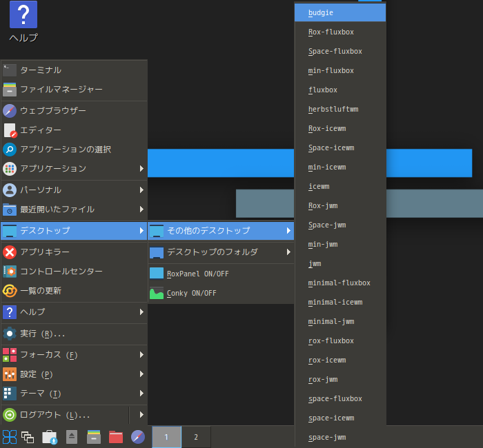Select the Rox-icewm entry
483x448 pixels.
point(340,129)
